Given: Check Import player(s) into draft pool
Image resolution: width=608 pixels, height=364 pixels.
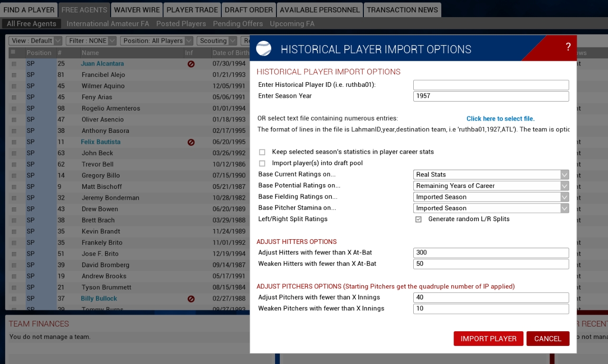Looking at the screenshot, I should [262, 163].
